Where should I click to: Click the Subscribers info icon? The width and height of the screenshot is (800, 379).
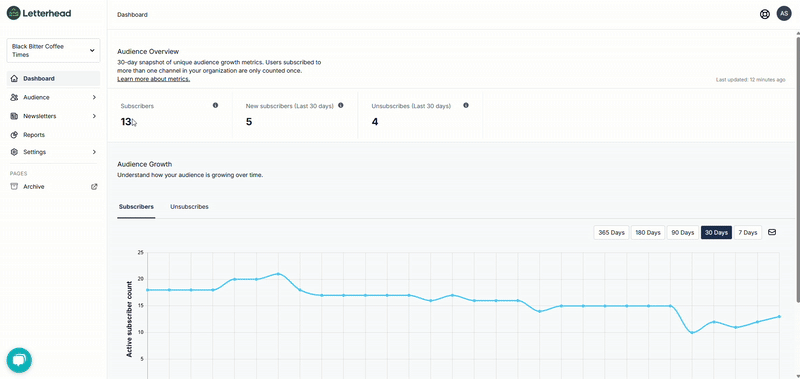(x=215, y=105)
